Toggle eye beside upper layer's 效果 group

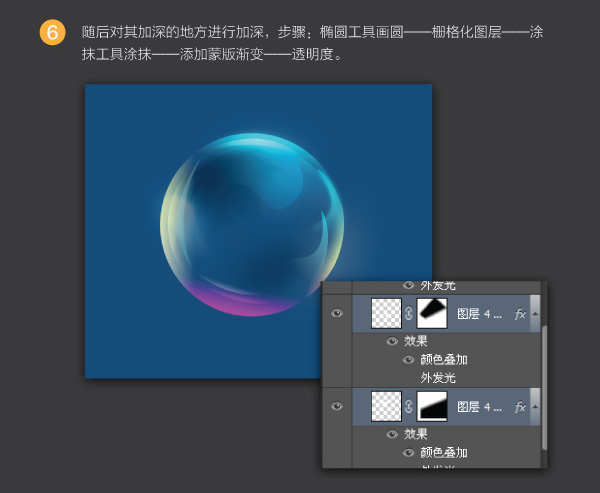(x=392, y=341)
